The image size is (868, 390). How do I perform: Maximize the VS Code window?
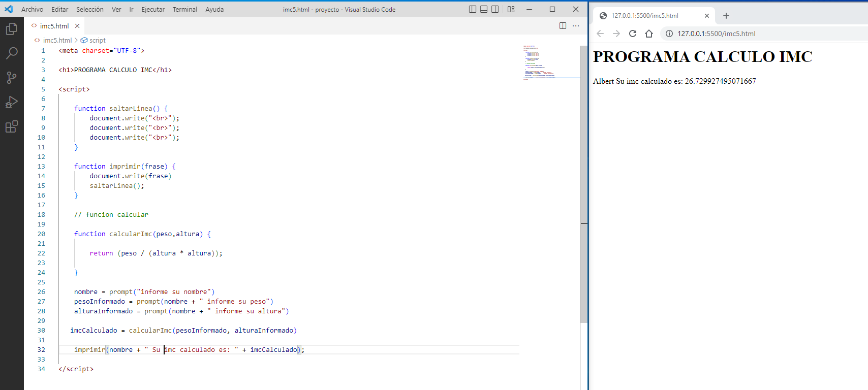point(552,9)
